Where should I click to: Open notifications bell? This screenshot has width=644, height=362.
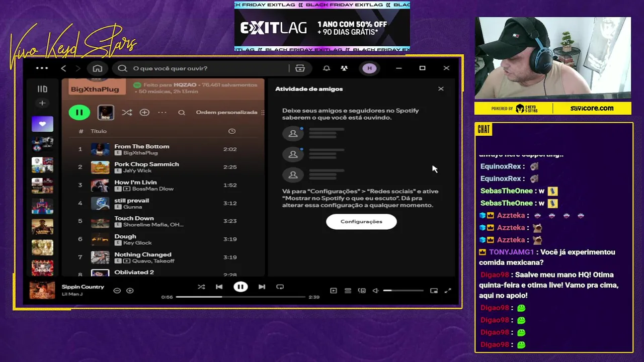pyautogui.click(x=327, y=68)
